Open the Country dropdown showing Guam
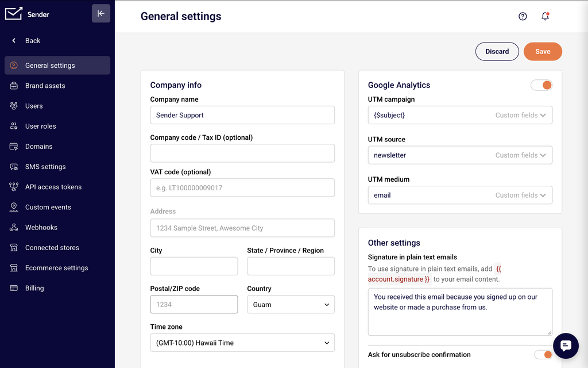 (291, 305)
